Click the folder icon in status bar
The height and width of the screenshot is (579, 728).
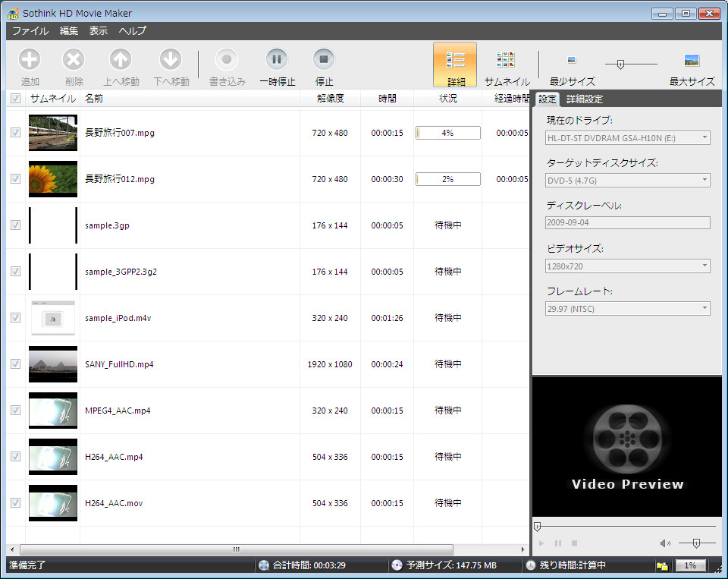(662, 566)
